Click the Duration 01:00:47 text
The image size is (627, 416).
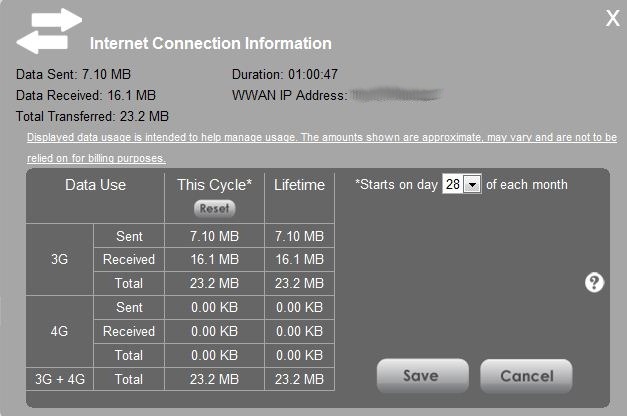tap(285, 74)
